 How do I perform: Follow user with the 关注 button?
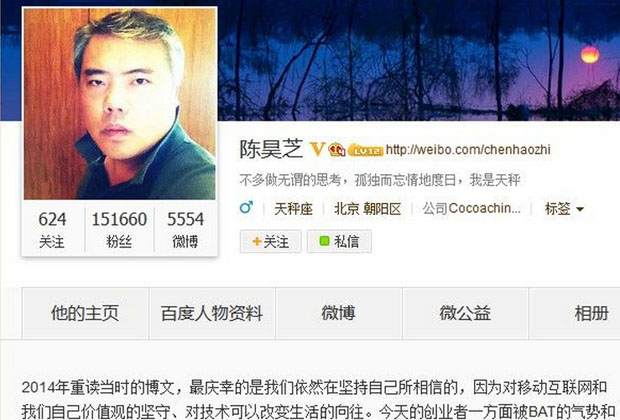(270, 241)
